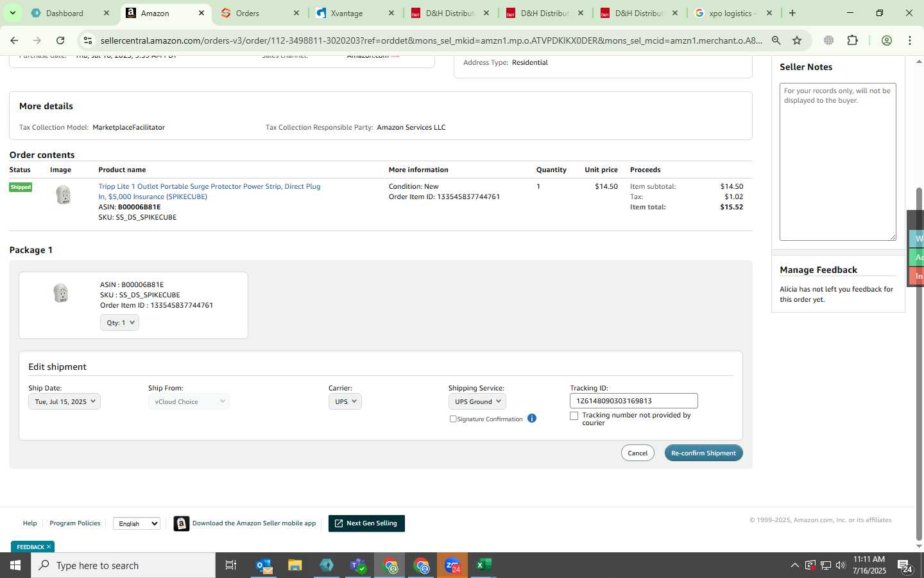
Task: Click the network tray icon
Action: pos(826,565)
